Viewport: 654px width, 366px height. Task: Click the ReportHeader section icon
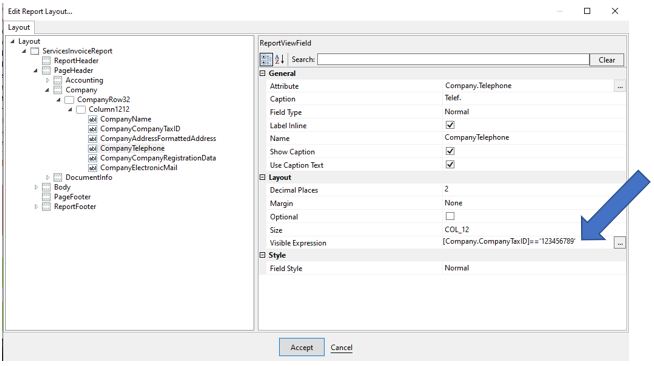click(x=46, y=61)
